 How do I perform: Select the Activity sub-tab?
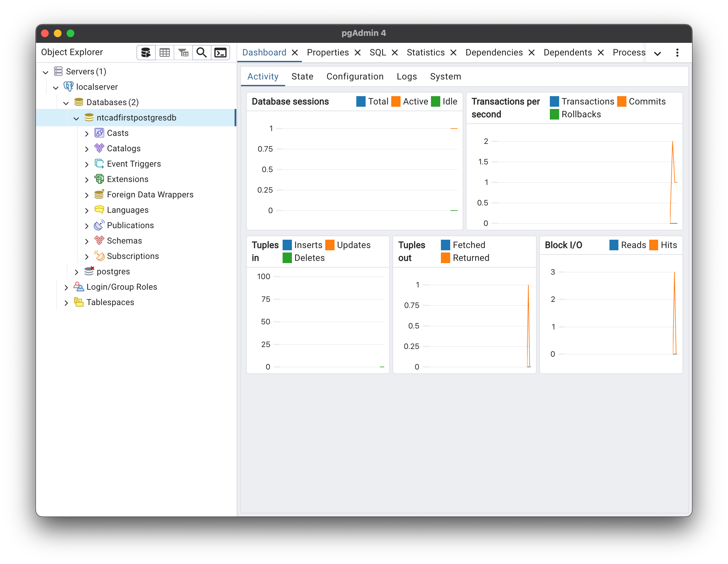pos(263,76)
